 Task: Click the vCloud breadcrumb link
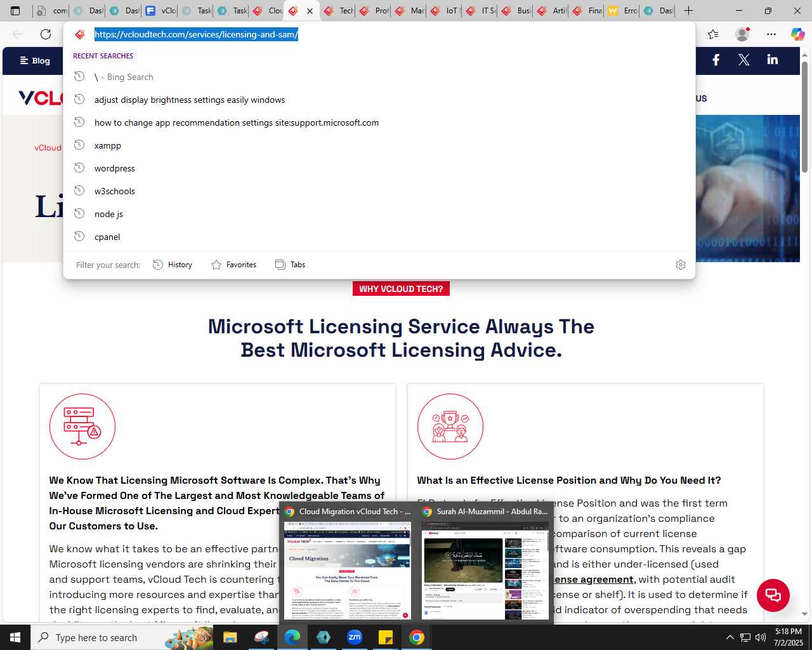point(48,148)
